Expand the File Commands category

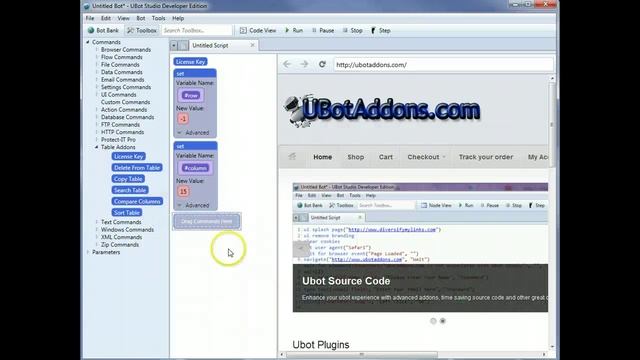(x=97, y=64)
